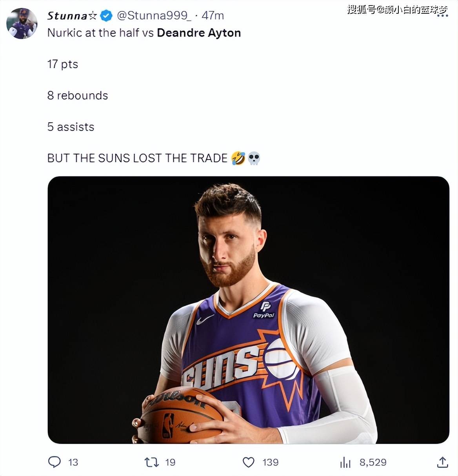This screenshot has width=458, height=476.
Task: Open Stunna's profile avatar picture
Action: [x=22, y=23]
